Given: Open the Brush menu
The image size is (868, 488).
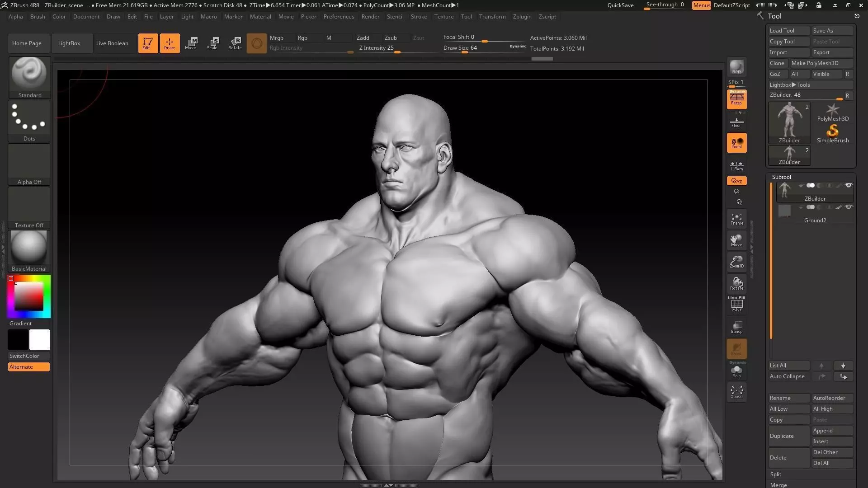Looking at the screenshot, I should pos(38,17).
